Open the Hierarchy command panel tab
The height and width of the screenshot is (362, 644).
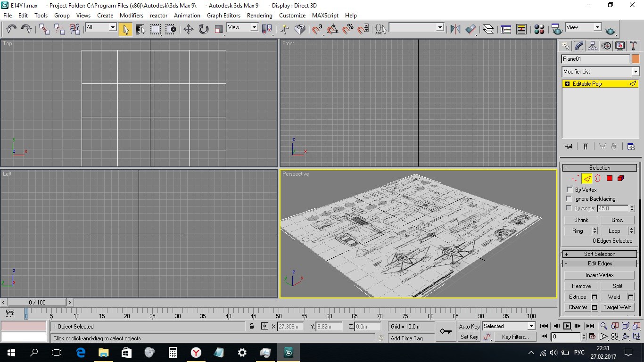(593, 46)
